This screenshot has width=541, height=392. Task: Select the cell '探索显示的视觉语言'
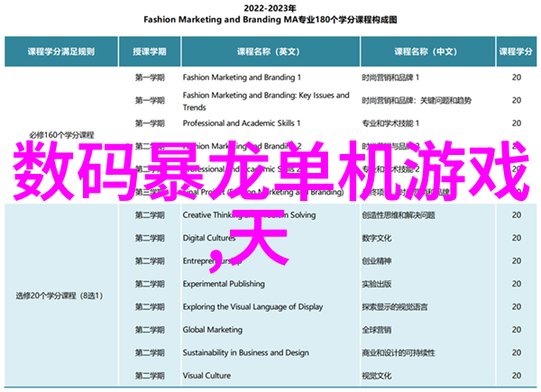click(x=394, y=307)
